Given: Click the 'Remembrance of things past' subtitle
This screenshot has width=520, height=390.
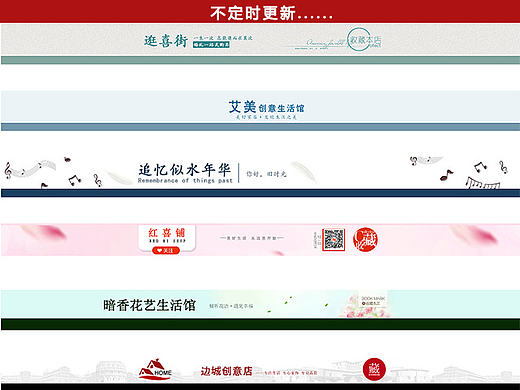Looking at the screenshot, I should [185, 180].
